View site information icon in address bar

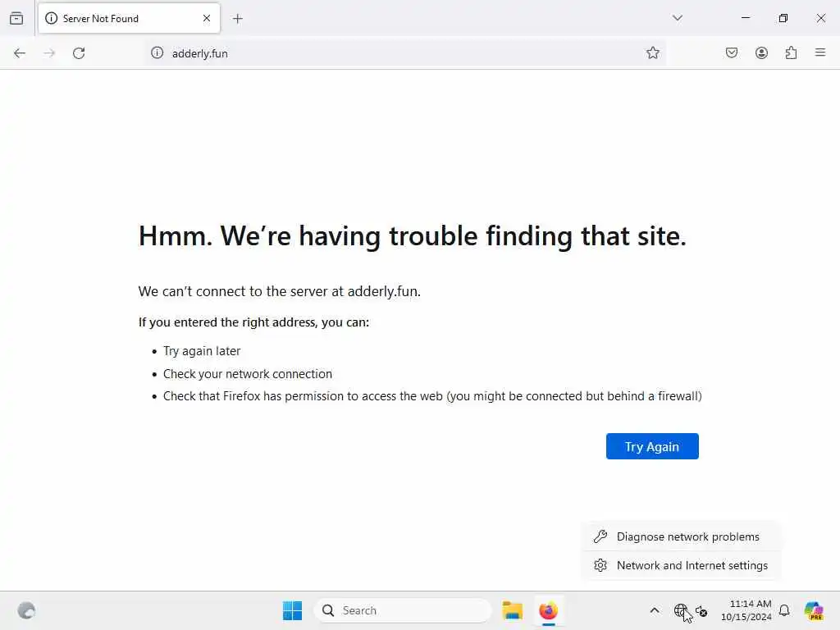click(157, 52)
